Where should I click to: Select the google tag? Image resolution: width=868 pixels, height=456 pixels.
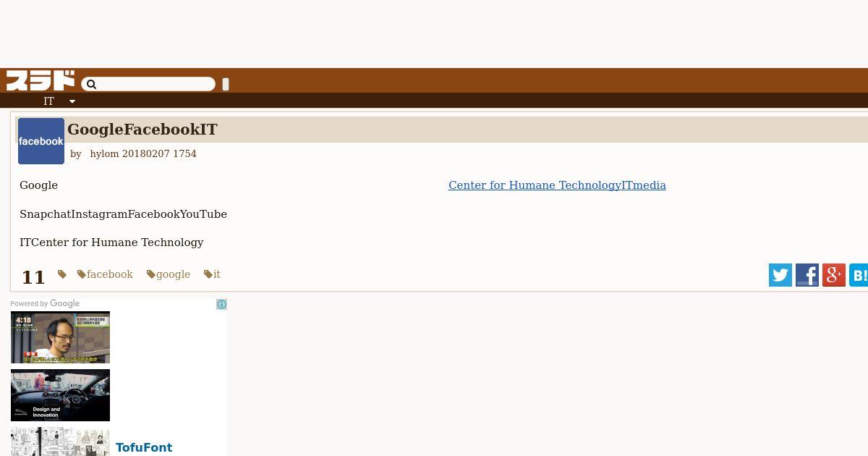(x=169, y=274)
